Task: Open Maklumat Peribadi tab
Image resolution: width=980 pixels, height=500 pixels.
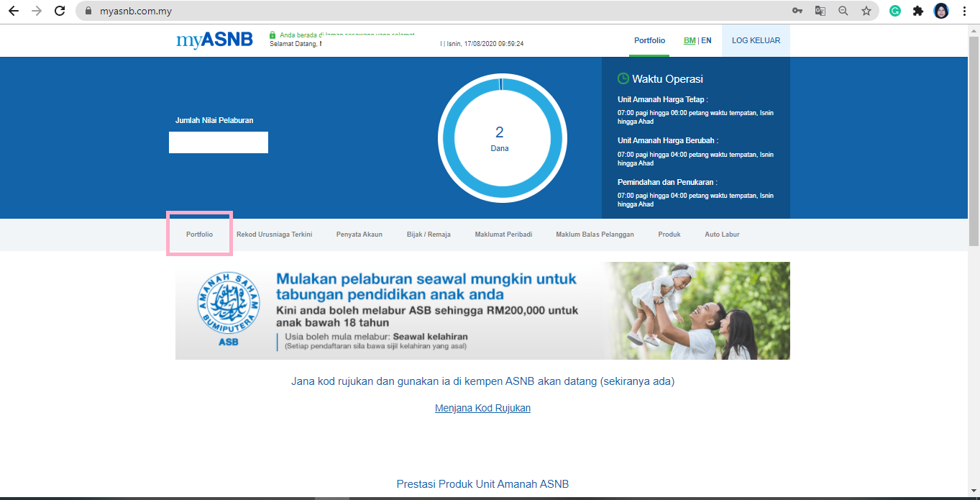Action: coord(503,235)
